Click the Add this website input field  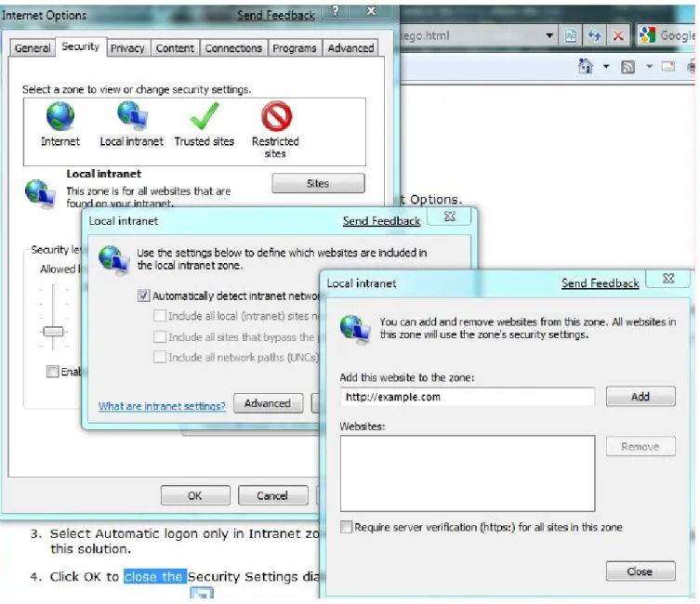tap(468, 397)
